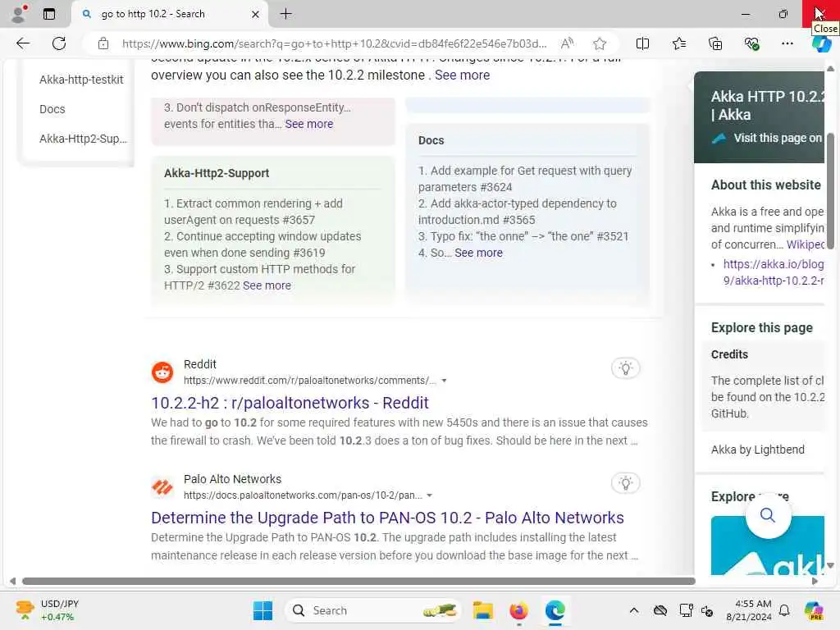Open the Palo Alto Networks favicon
Screen dimensions: 840x630
click(162, 487)
